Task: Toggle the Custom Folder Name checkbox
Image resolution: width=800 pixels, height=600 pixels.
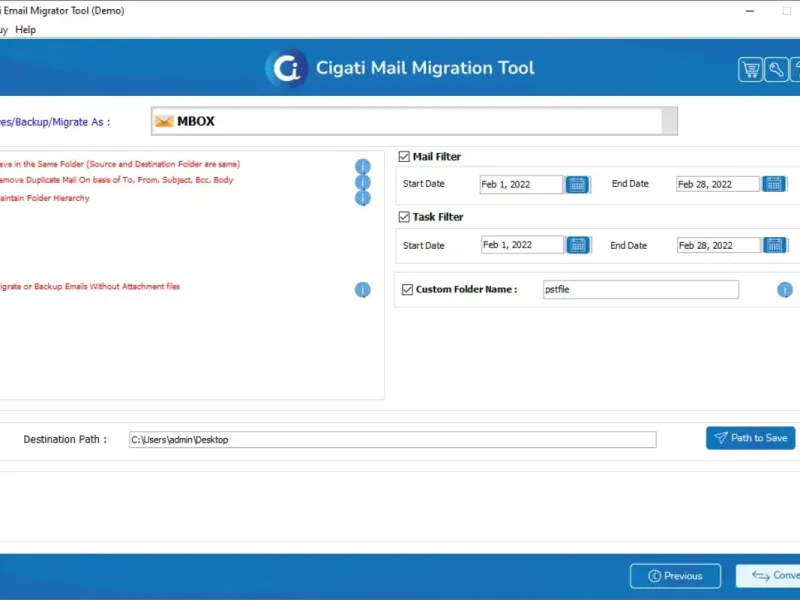Action: [407, 290]
